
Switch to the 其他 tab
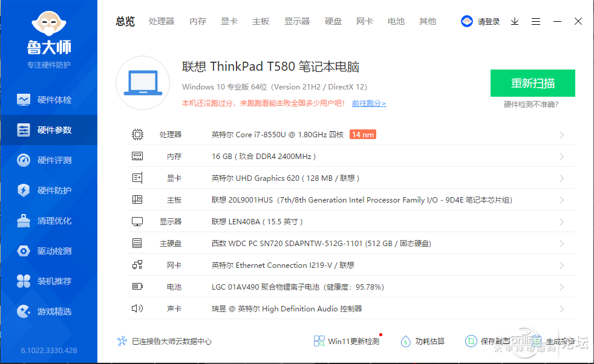click(428, 21)
